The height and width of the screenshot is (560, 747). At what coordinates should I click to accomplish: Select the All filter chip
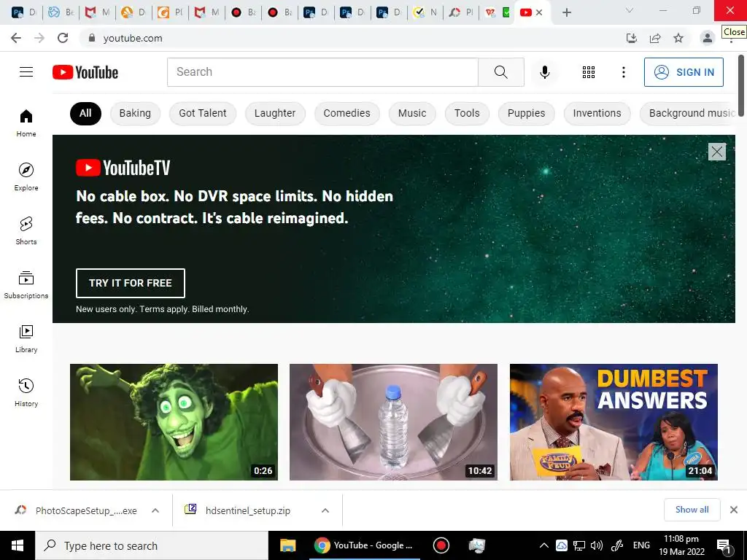click(x=85, y=113)
